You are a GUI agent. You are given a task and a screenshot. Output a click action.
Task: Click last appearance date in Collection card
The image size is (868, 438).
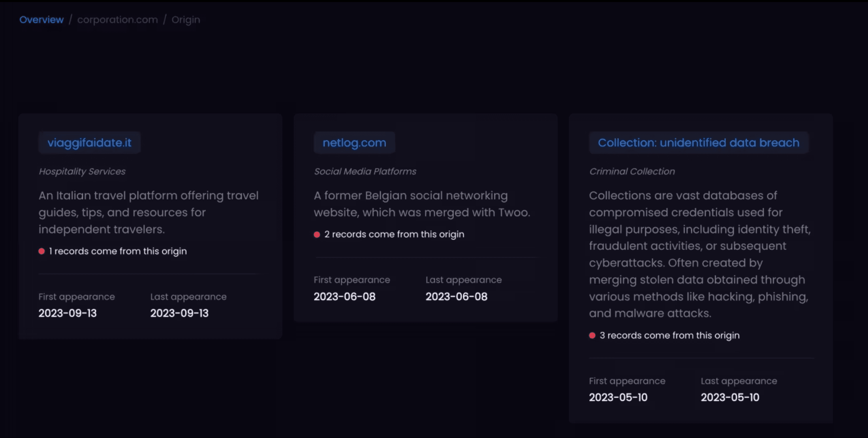click(730, 397)
